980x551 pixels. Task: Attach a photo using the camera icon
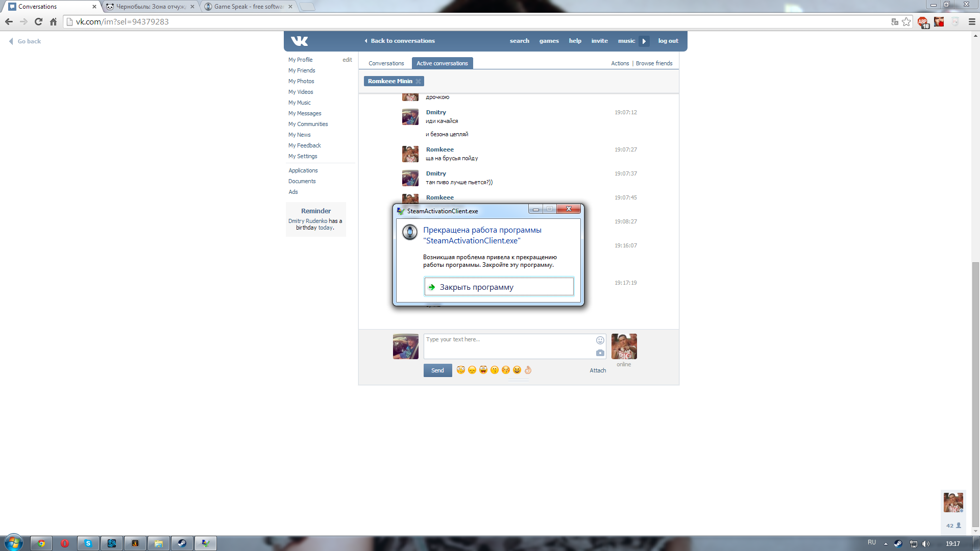600,353
